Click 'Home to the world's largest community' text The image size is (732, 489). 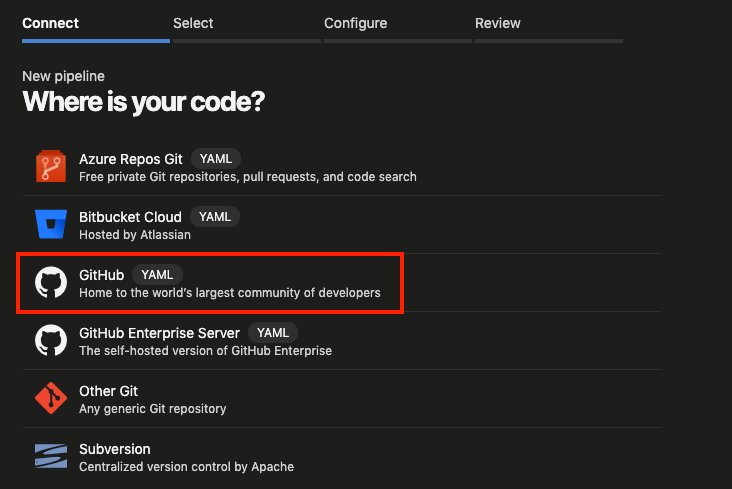(230, 293)
